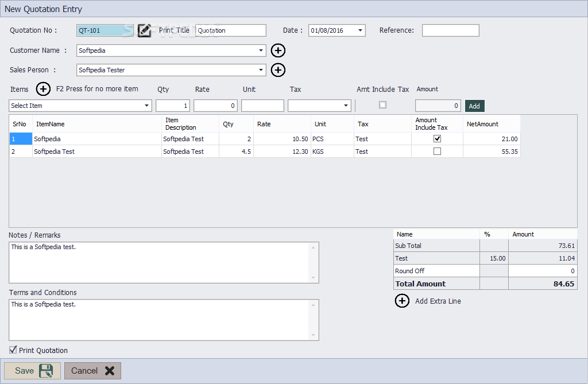Click the Sub Total row amount 73.61
The height and width of the screenshot is (384, 588).
tap(543, 246)
